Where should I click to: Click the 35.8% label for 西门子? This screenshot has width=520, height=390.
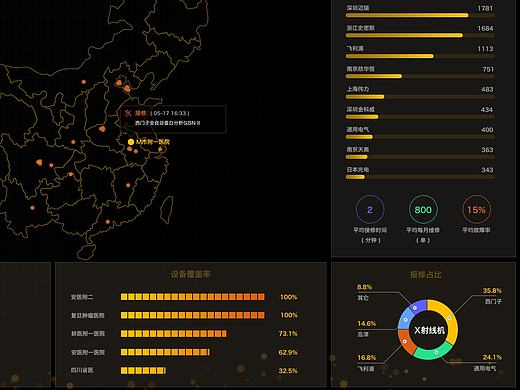coord(492,291)
